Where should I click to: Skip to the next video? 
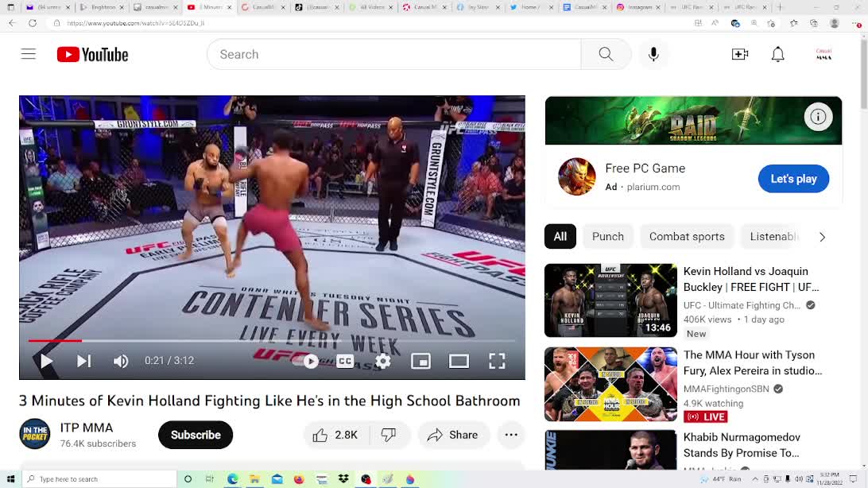coord(83,361)
